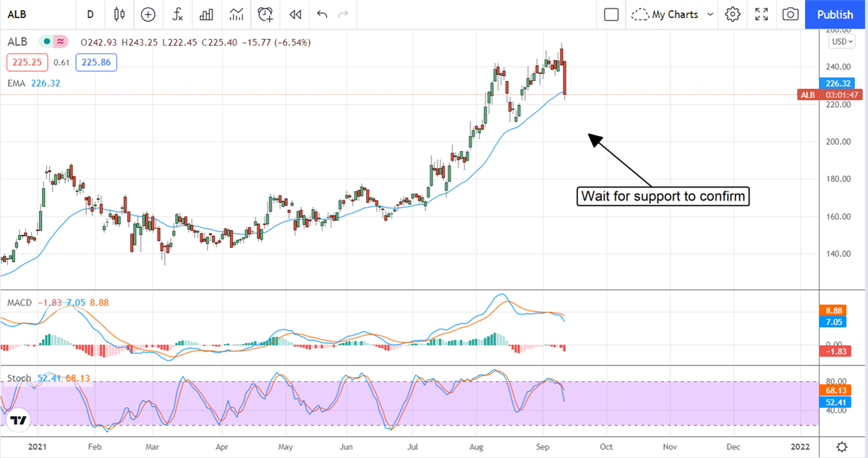This screenshot has width=868, height=458.
Task: Click the Sep label on the time axis
Action: 542,448
